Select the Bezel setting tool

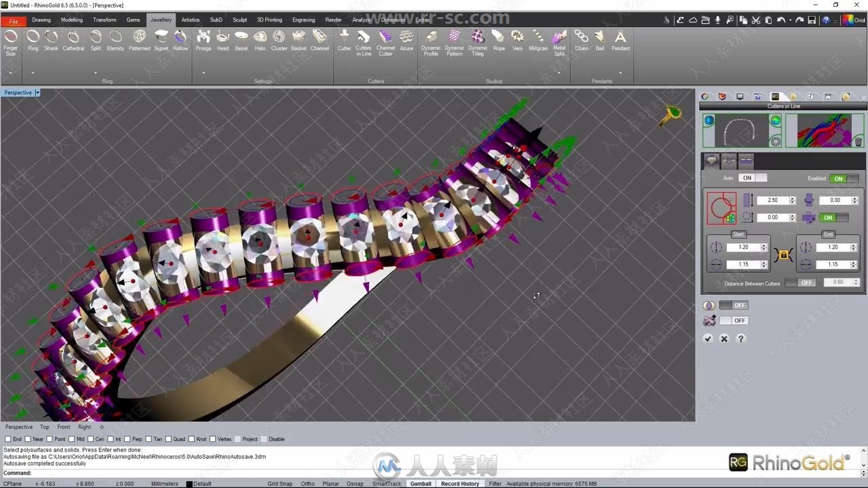coord(241,41)
